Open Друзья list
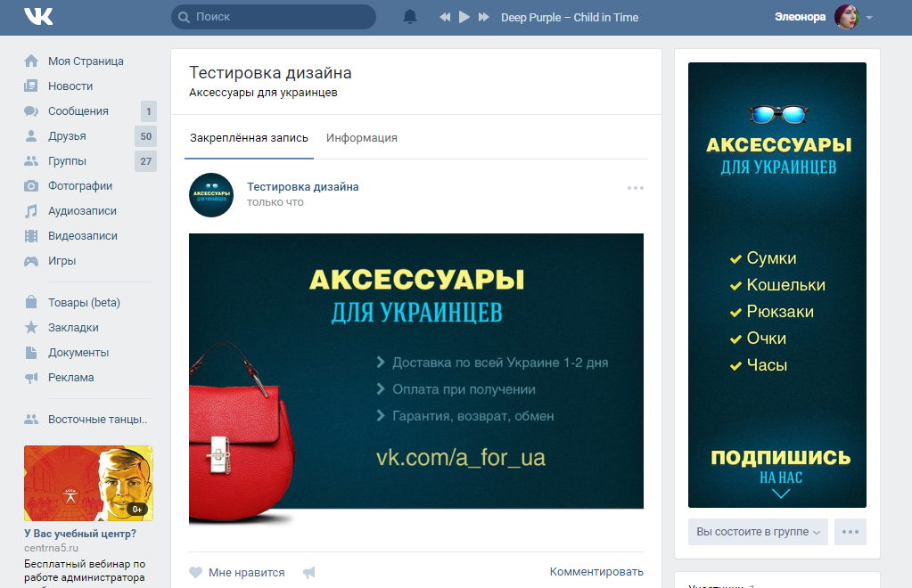 click(x=67, y=136)
